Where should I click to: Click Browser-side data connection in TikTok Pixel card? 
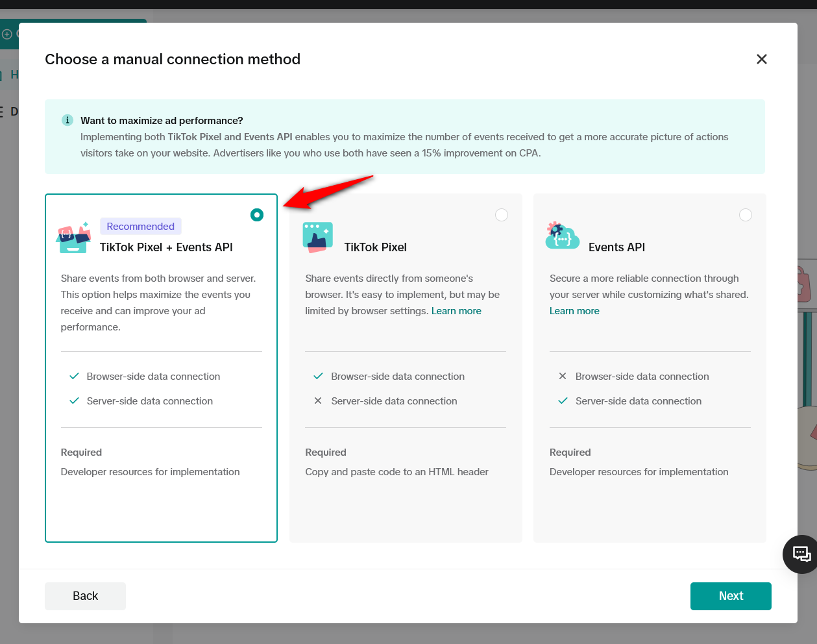point(398,377)
